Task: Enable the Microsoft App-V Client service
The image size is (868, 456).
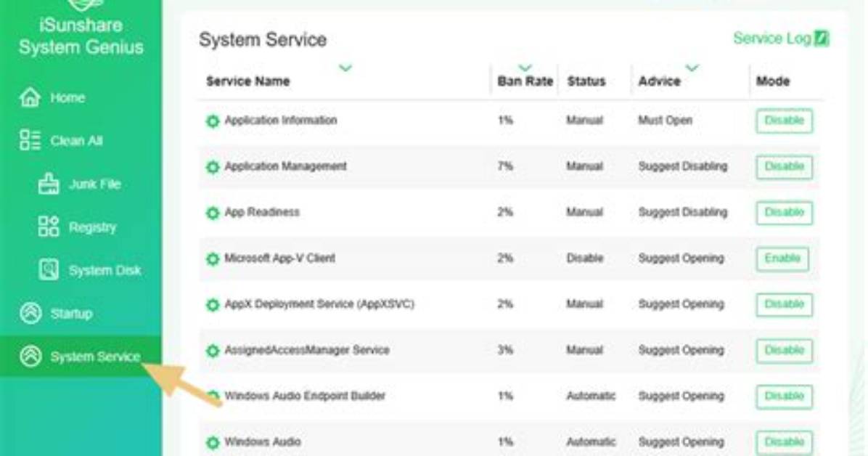Action: (x=782, y=258)
